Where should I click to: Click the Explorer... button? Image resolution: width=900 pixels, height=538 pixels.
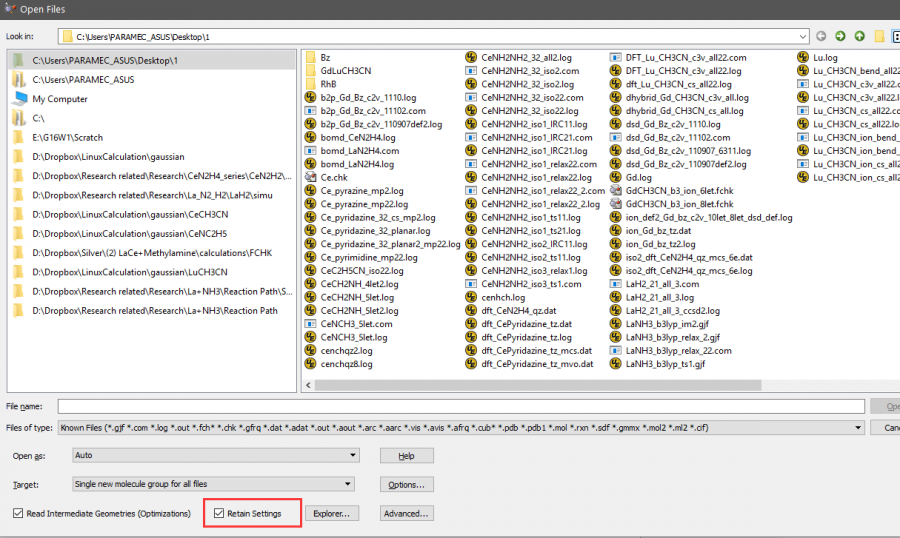tap(332, 513)
